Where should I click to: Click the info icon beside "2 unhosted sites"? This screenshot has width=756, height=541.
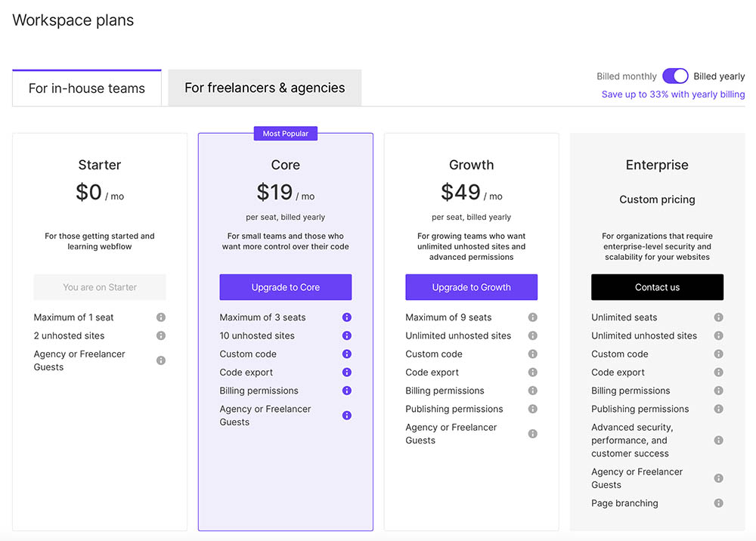(160, 335)
